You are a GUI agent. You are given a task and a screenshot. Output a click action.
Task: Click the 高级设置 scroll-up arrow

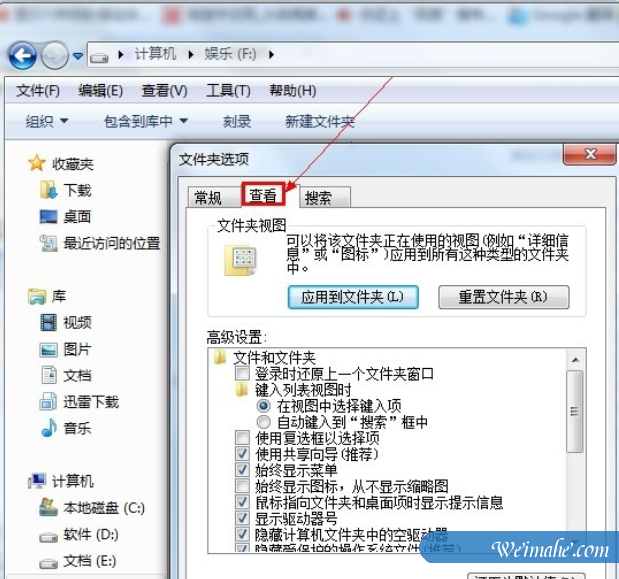(x=575, y=360)
